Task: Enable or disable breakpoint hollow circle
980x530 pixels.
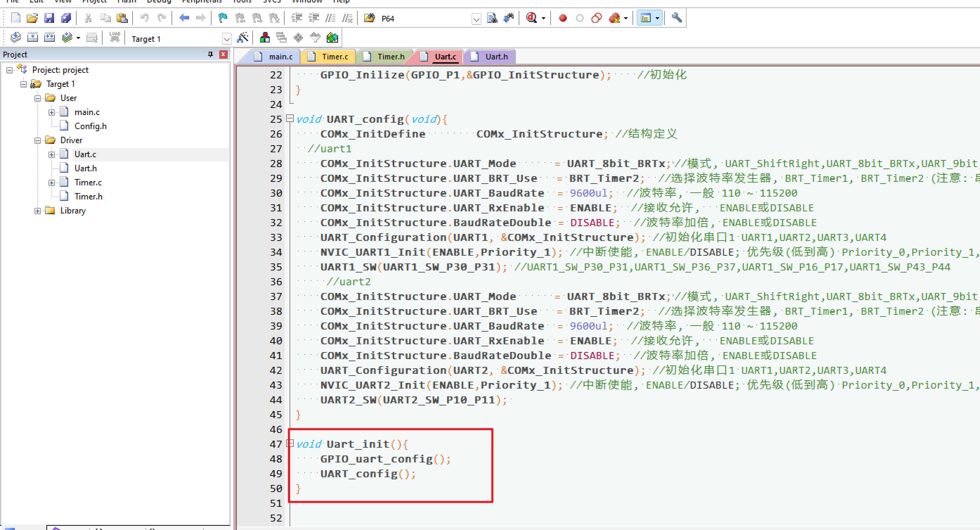Action: [x=579, y=18]
